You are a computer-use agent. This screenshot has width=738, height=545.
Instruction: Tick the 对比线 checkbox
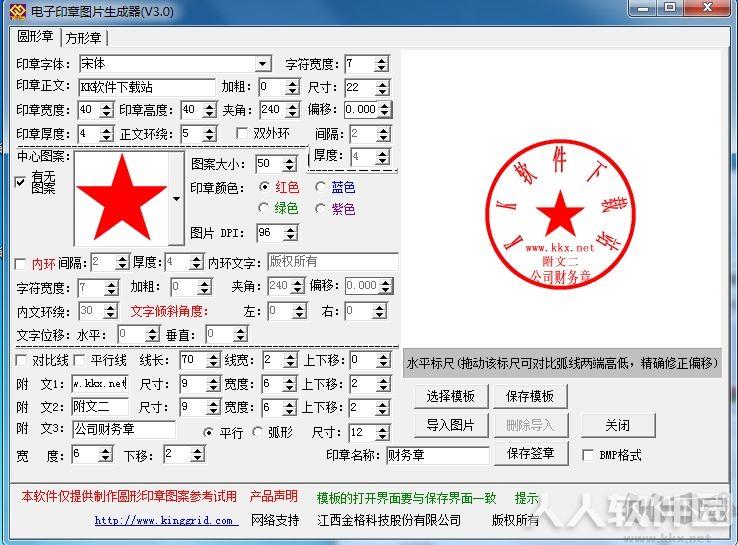pos(21,361)
